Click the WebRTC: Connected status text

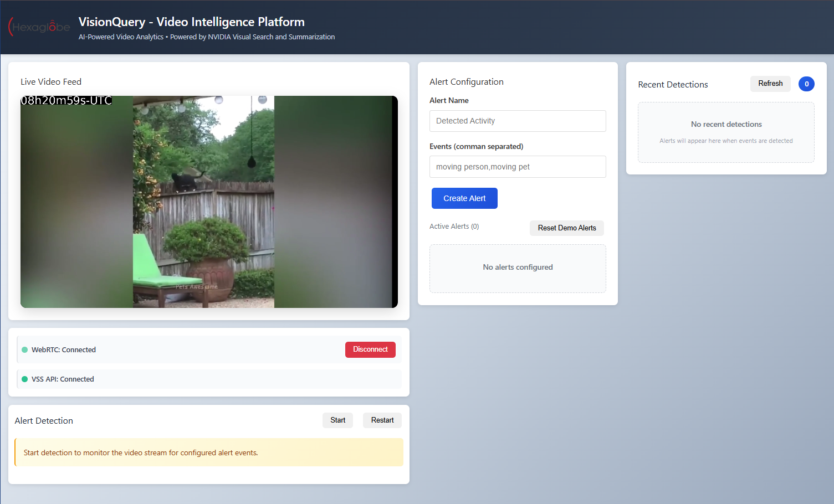click(64, 350)
